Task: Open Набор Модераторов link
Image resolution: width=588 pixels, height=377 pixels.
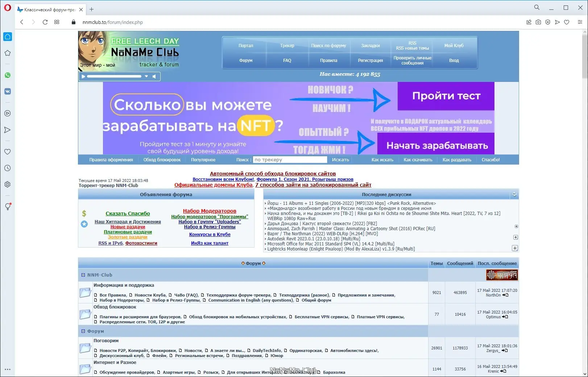Action: coord(210,211)
